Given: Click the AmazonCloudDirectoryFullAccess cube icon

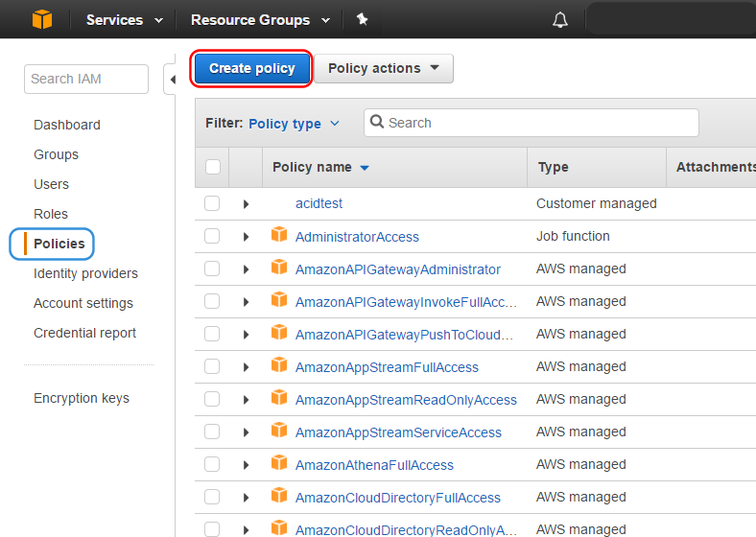Looking at the screenshot, I should pyautogui.click(x=279, y=495).
